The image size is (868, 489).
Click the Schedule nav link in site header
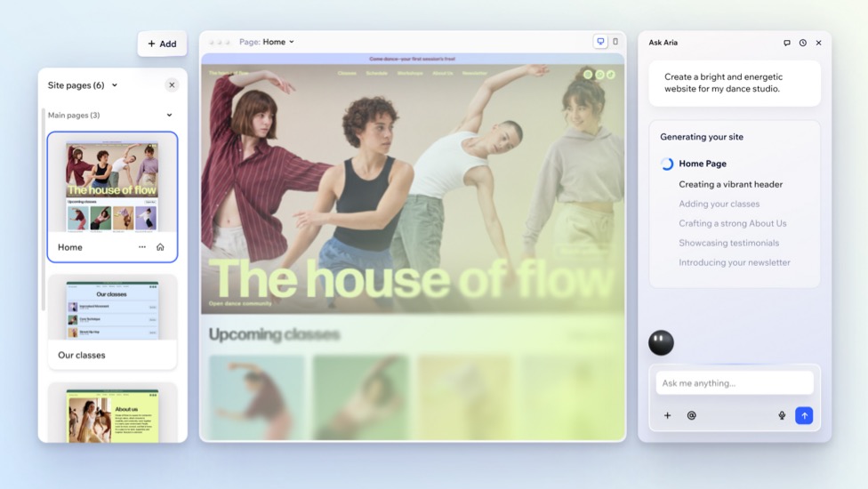[x=376, y=73]
